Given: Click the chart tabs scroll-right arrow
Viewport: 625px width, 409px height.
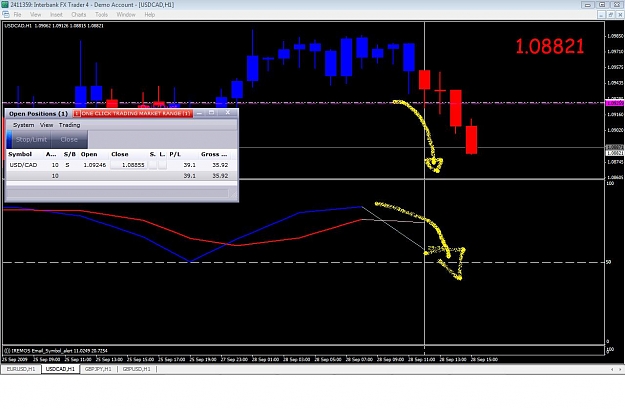Looking at the screenshot, I should coord(620,370).
